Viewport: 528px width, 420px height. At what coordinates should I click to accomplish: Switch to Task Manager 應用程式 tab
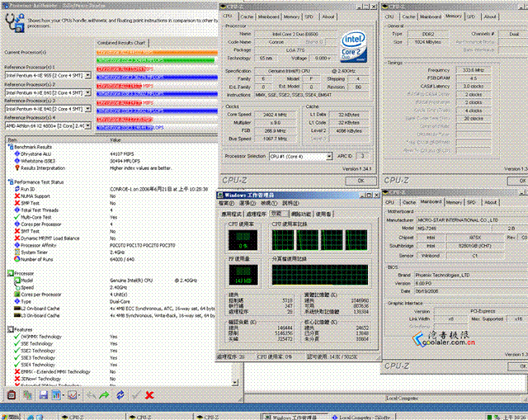tap(232, 214)
